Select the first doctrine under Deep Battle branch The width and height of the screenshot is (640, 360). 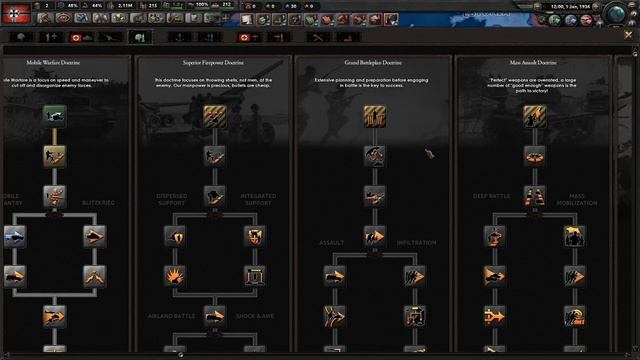[495, 236]
